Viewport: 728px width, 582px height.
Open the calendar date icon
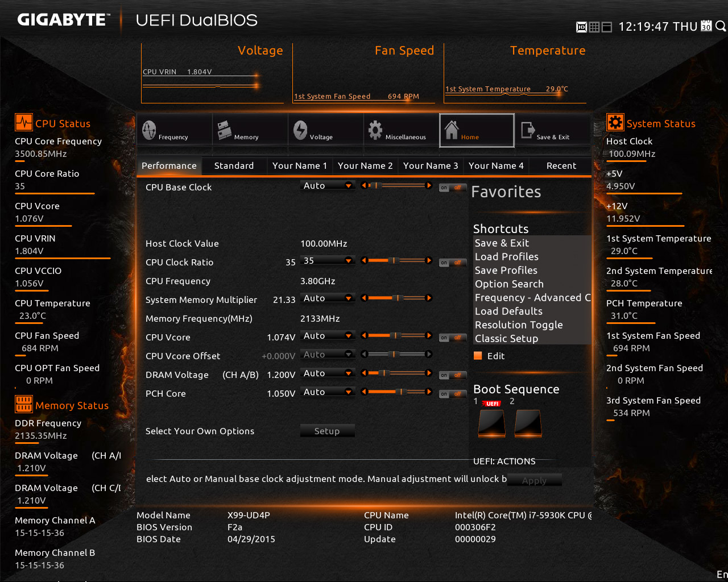tap(706, 26)
